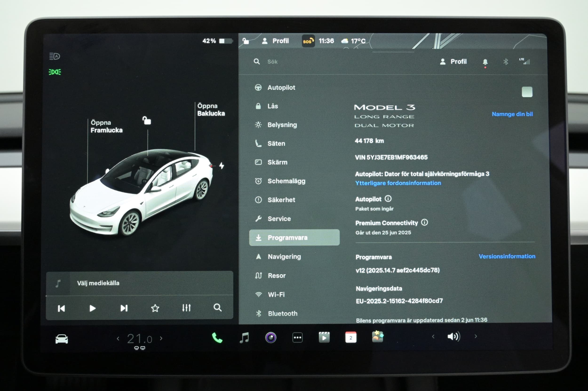The width and height of the screenshot is (588, 391).
Task: Increase temperature with the right arrow
Action: click(x=161, y=338)
